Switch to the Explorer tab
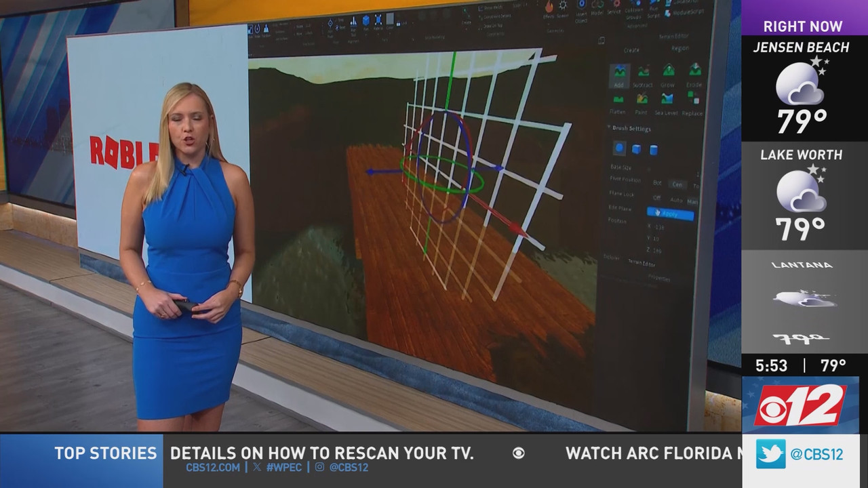This screenshot has width=868, height=488. pos(612,258)
